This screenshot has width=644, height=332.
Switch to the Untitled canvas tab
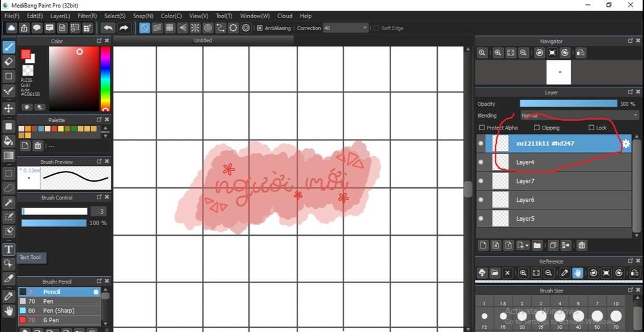coord(203,40)
